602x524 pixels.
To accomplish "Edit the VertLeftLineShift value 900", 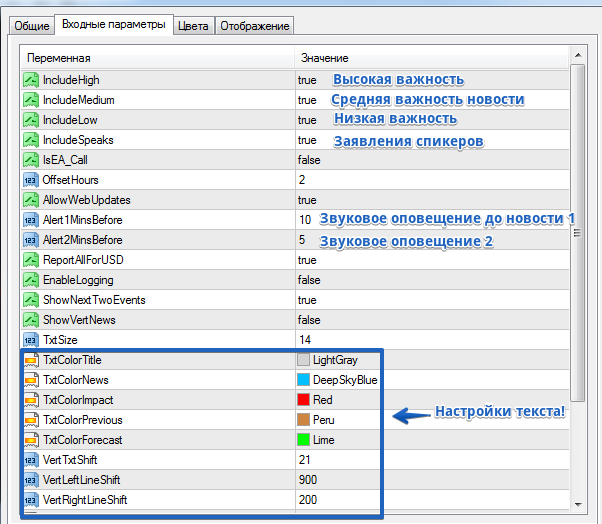I will tap(307, 480).
